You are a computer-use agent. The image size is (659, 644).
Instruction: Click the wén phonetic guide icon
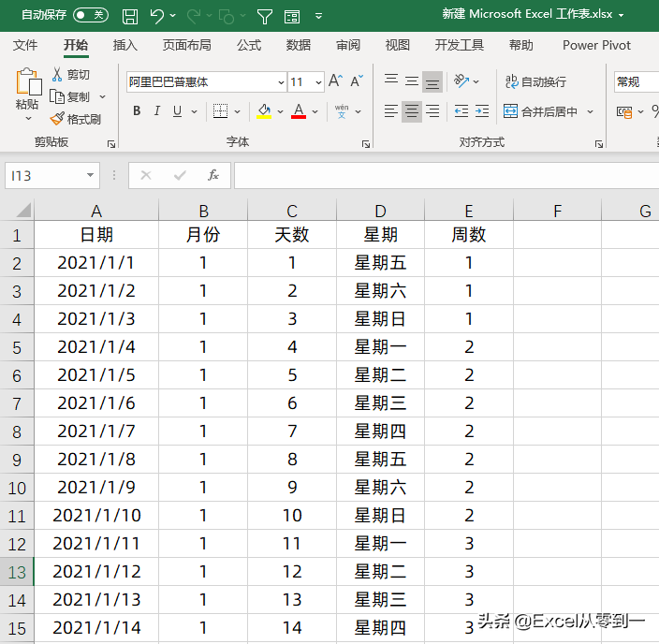click(342, 111)
